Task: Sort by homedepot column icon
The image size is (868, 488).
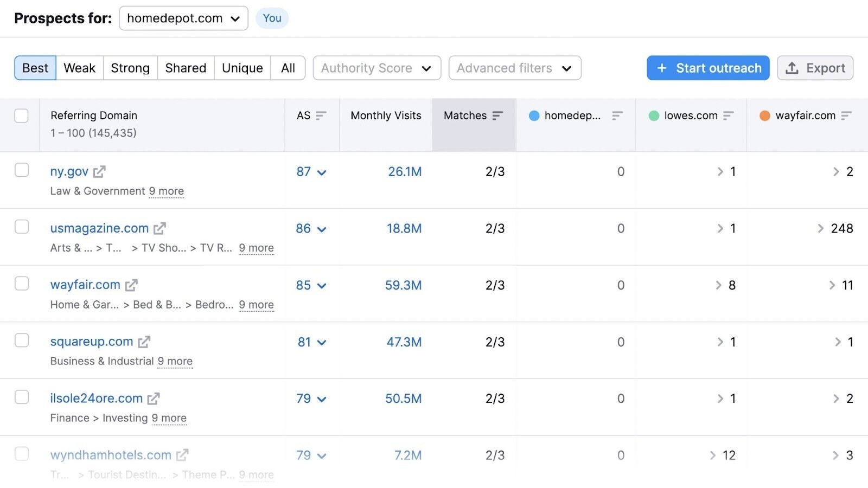Action: (617, 115)
